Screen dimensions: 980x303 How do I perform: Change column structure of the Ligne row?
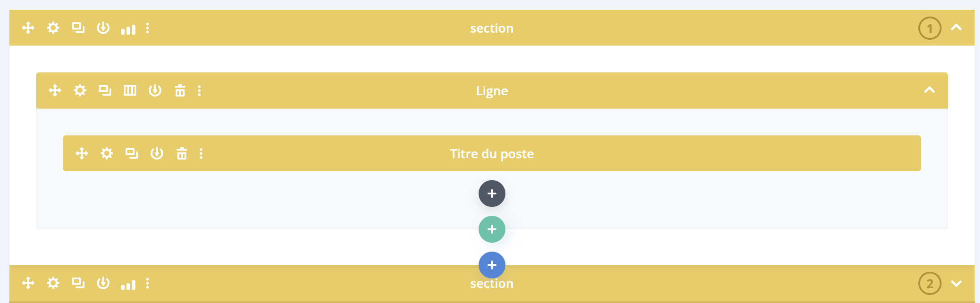tap(130, 91)
